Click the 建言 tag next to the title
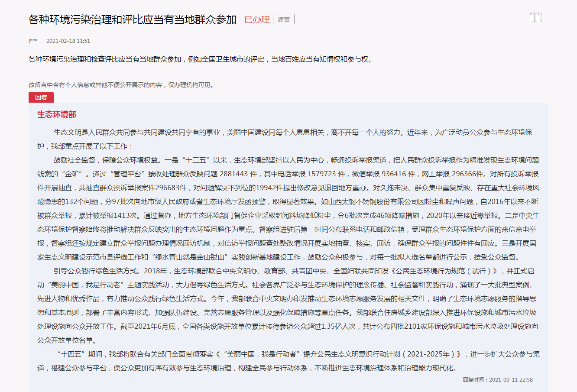 coord(284,19)
